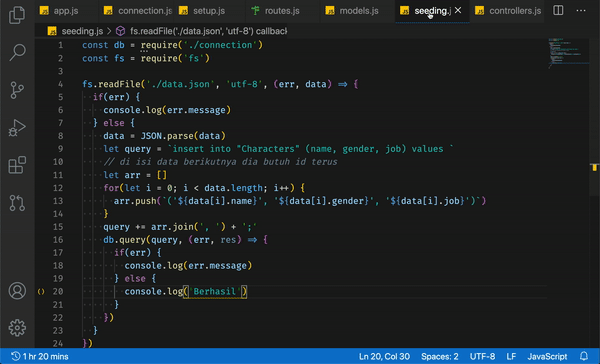Open the Search view in activity bar

[x=17, y=52]
